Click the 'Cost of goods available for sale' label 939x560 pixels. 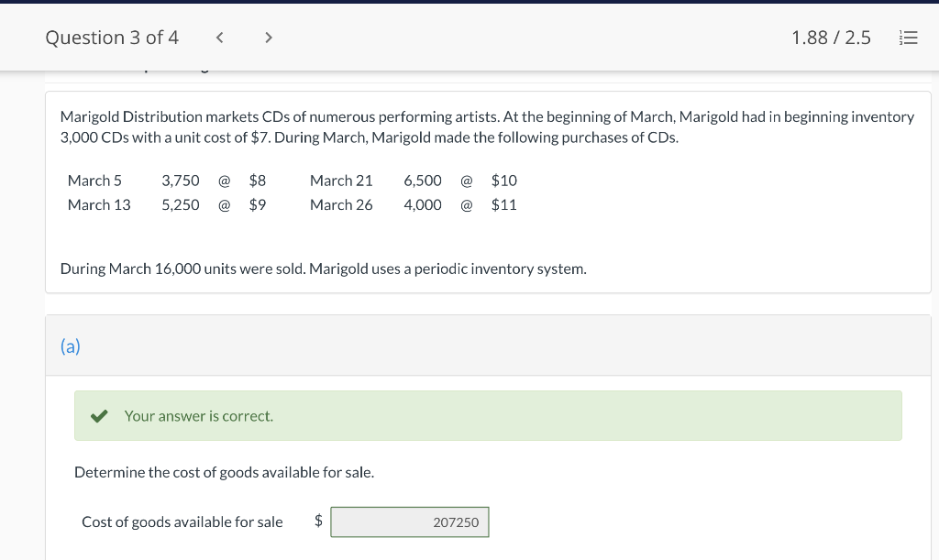(182, 522)
